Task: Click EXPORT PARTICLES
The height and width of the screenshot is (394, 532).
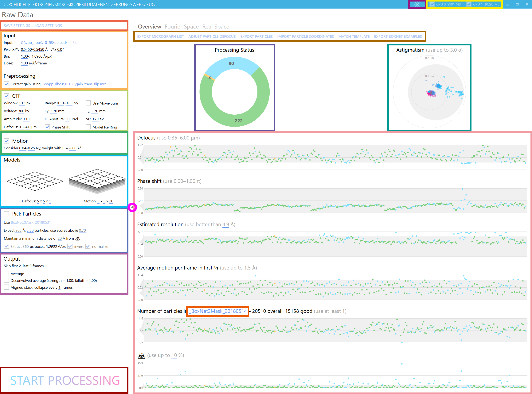Action: [x=256, y=36]
